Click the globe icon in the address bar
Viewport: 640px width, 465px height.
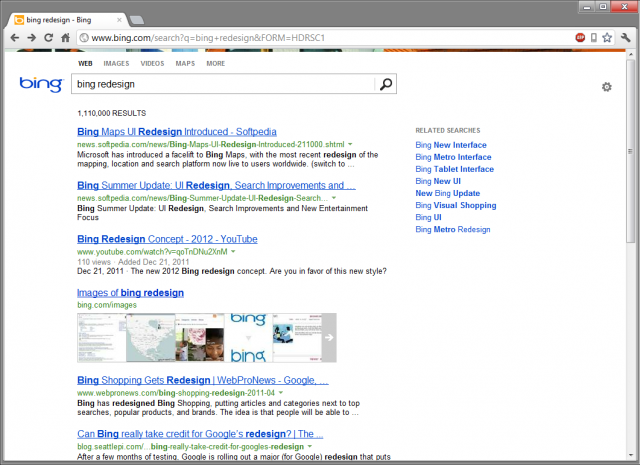(x=84, y=38)
